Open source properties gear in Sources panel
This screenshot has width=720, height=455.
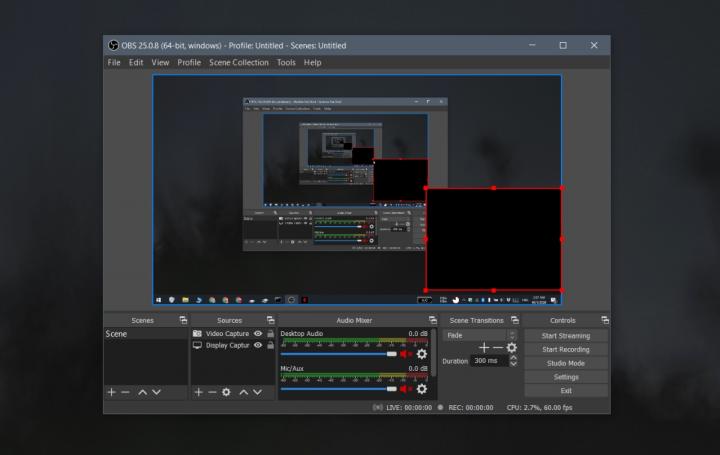tap(226, 392)
